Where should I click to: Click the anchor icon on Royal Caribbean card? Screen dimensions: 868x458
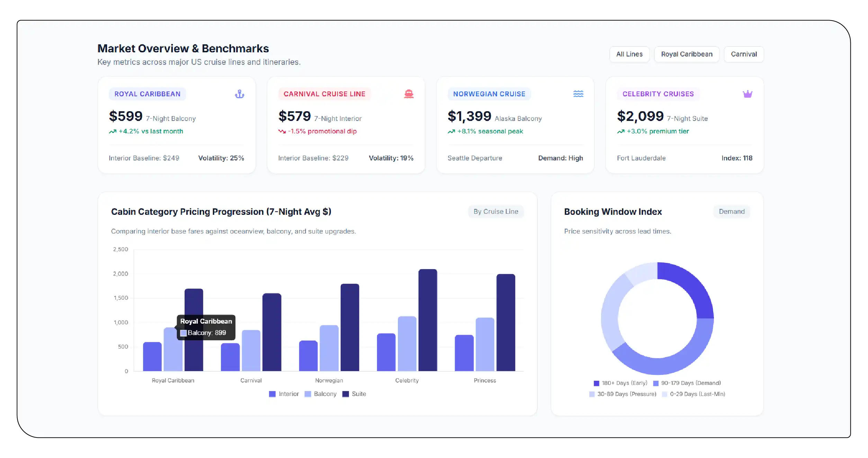(x=240, y=94)
